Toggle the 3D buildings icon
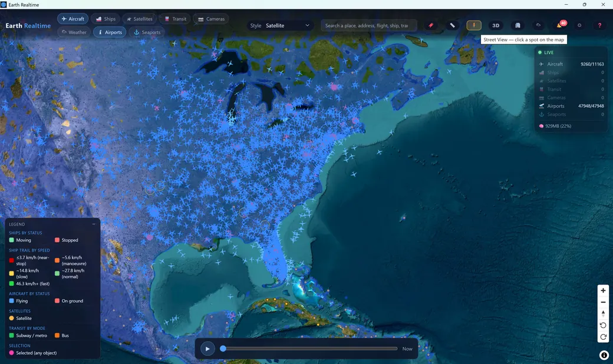 pyautogui.click(x=518, y=25)
